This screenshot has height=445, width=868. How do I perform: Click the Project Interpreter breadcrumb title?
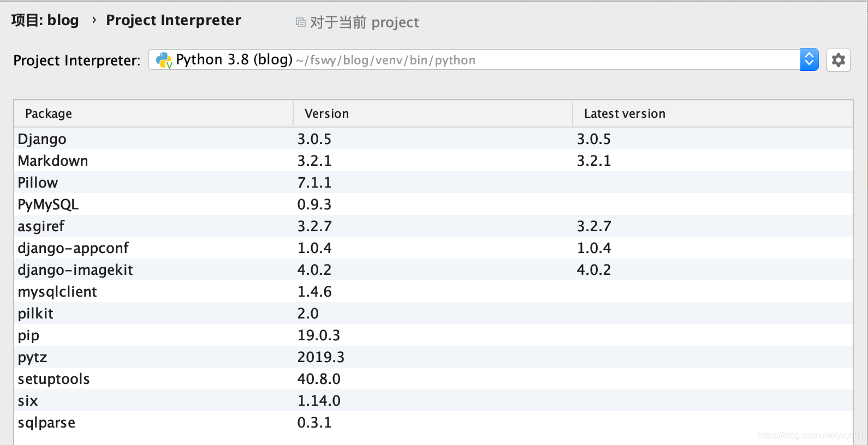click(x=174, y=20)
